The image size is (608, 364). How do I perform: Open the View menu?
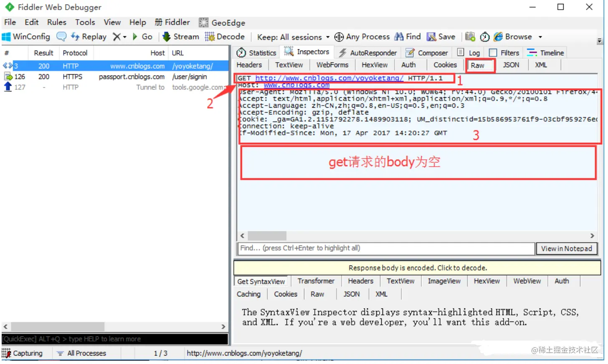(112, 23)
